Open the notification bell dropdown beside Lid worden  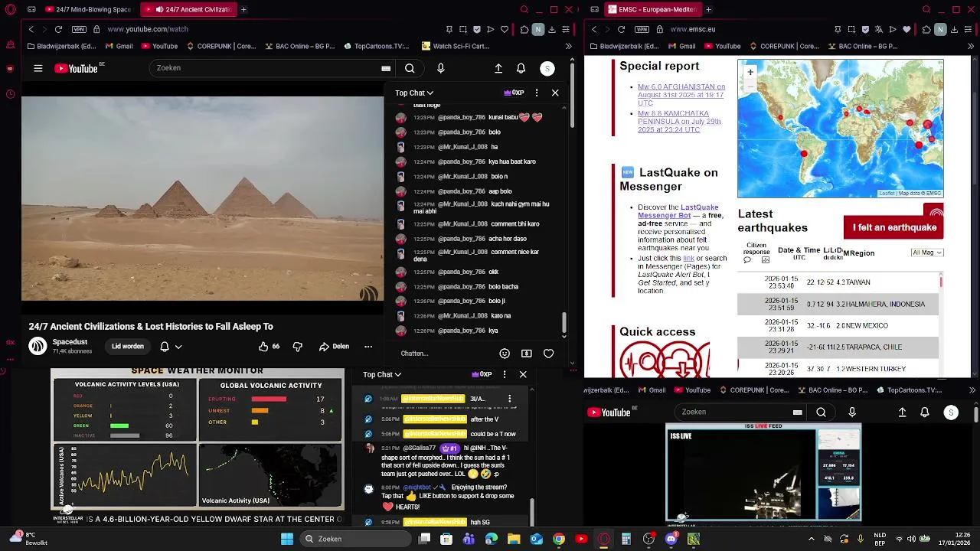click(171, 346)
